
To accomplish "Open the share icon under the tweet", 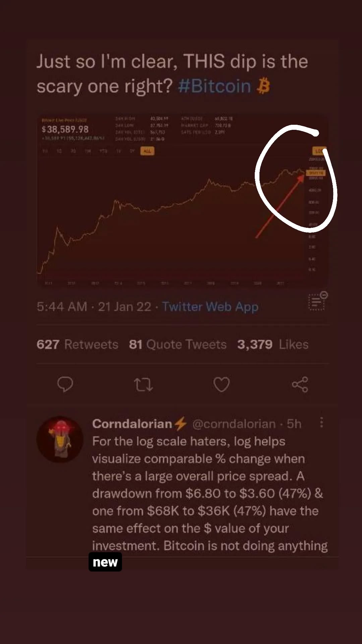I will click(300, 384).
